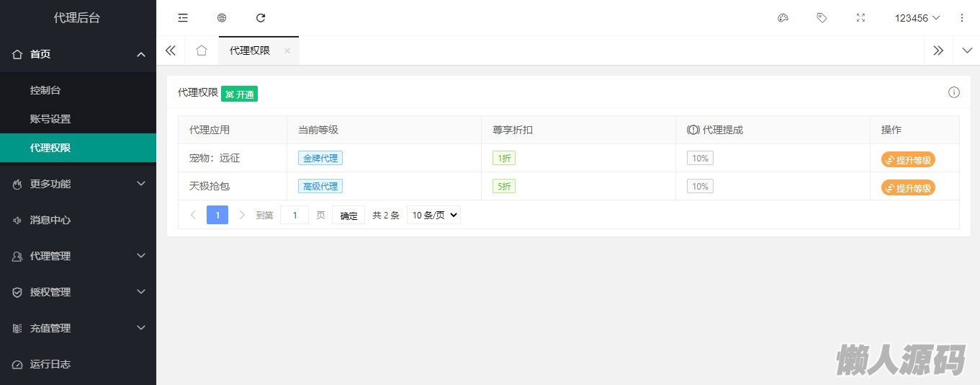Click the 当前等级 column header

(x=384, y=130)
